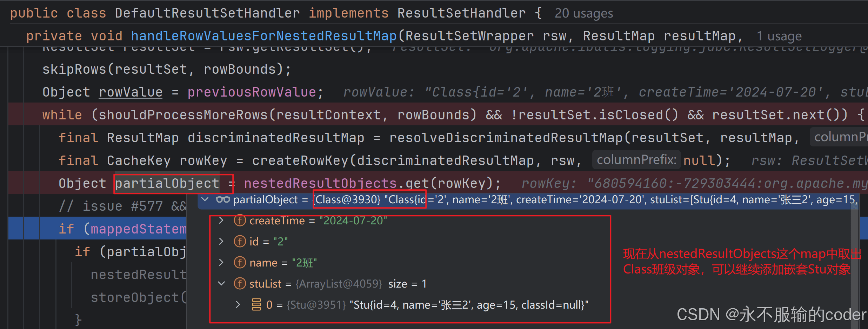Click the field icon next to createTime
This screenshot has height=329, width=868.
pyautogui.click(x=240, y=221)
